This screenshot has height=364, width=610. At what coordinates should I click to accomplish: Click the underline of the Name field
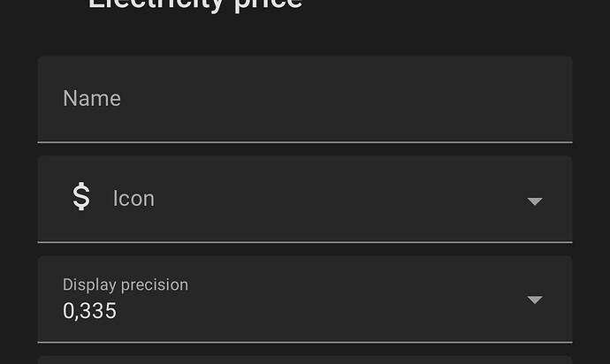coord(304,141)
